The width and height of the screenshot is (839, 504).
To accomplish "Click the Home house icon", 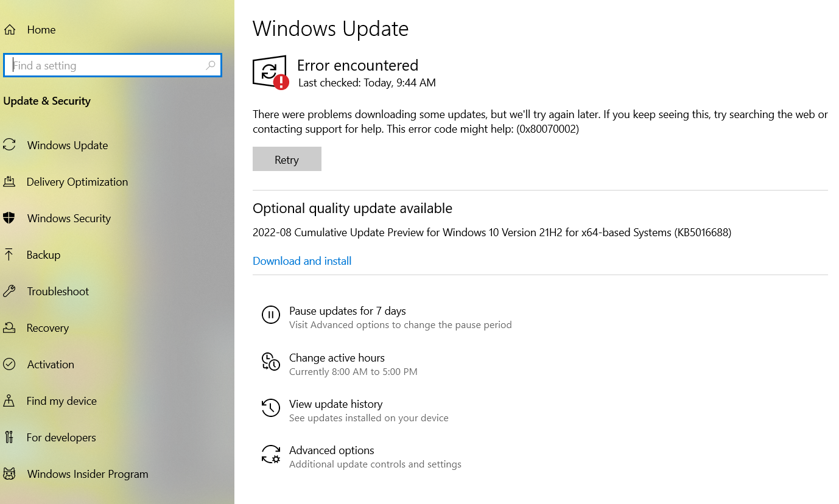I will tap(9, 29).
